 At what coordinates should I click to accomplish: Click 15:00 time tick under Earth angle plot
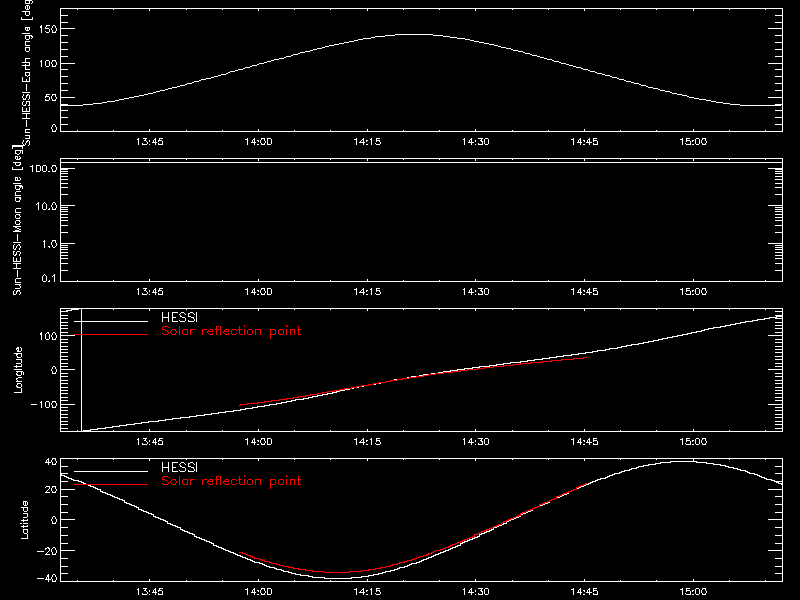(x=693, y=142)
